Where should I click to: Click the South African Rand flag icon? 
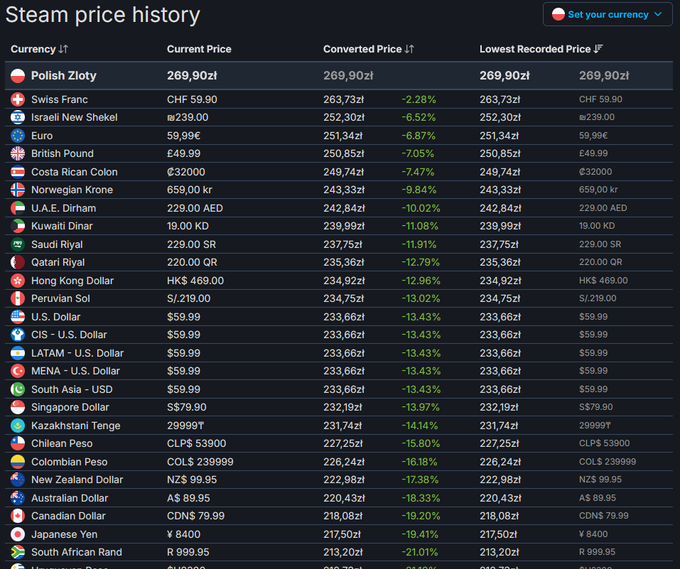18,552
